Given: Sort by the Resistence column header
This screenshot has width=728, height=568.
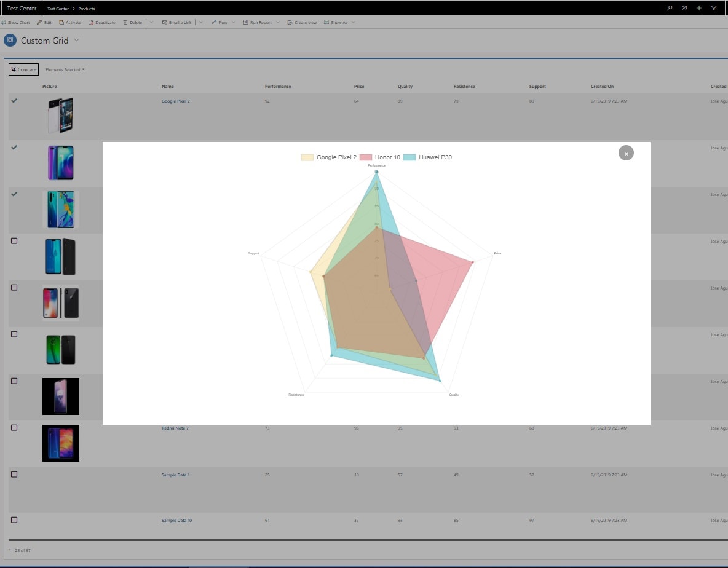Looking at the screenshot, I should point(464,86).
